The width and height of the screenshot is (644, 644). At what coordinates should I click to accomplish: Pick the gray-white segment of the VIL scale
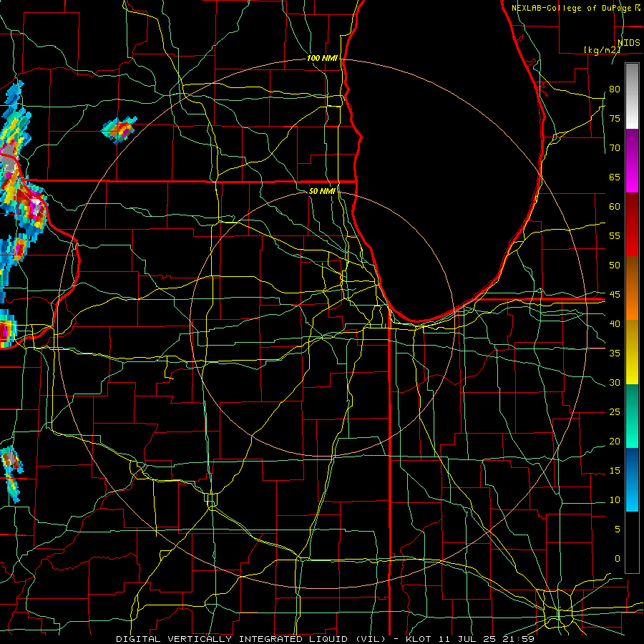click(632, 96)
